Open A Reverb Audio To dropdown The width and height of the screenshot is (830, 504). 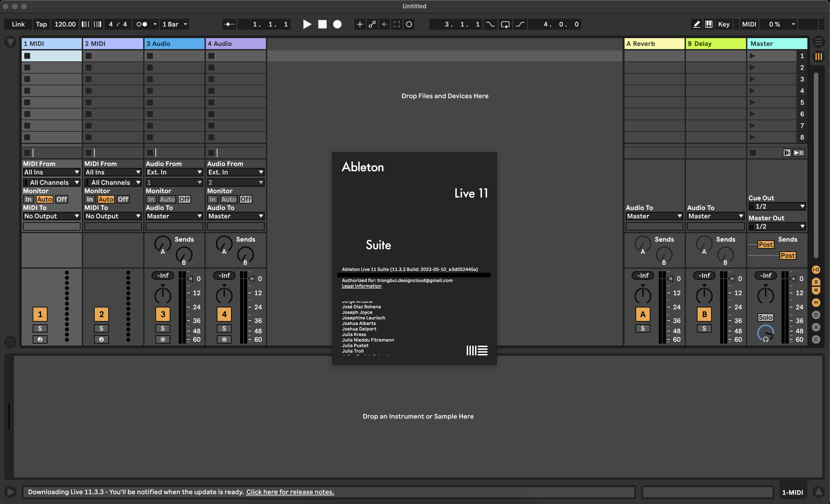[x=654, y=216]
